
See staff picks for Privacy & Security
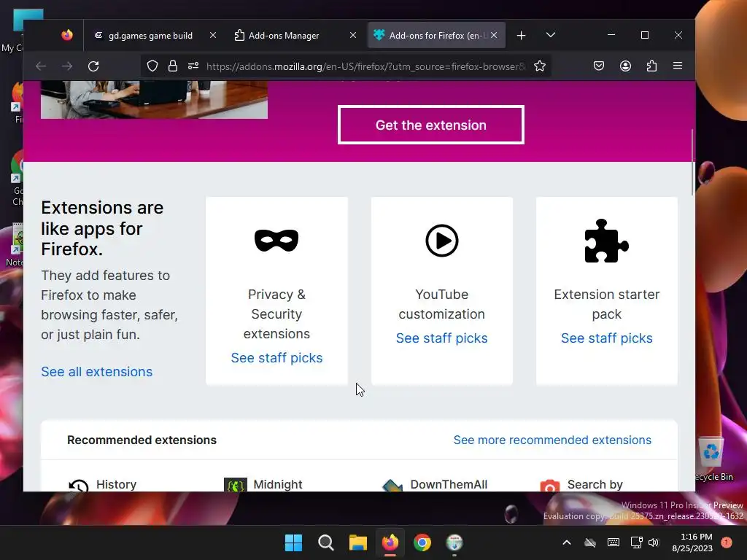[x=276, y=357]
